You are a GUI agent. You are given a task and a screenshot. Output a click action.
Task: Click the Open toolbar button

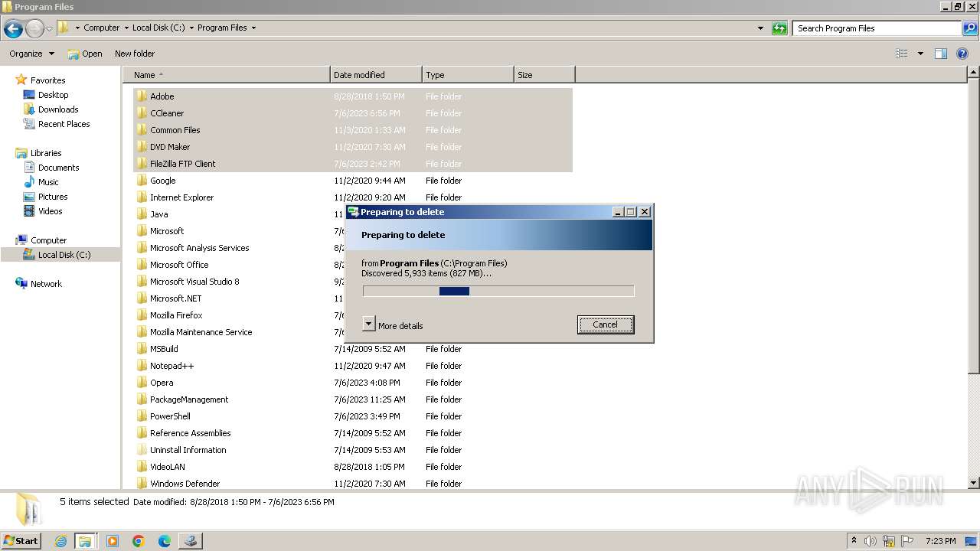[x=85, y=54]
